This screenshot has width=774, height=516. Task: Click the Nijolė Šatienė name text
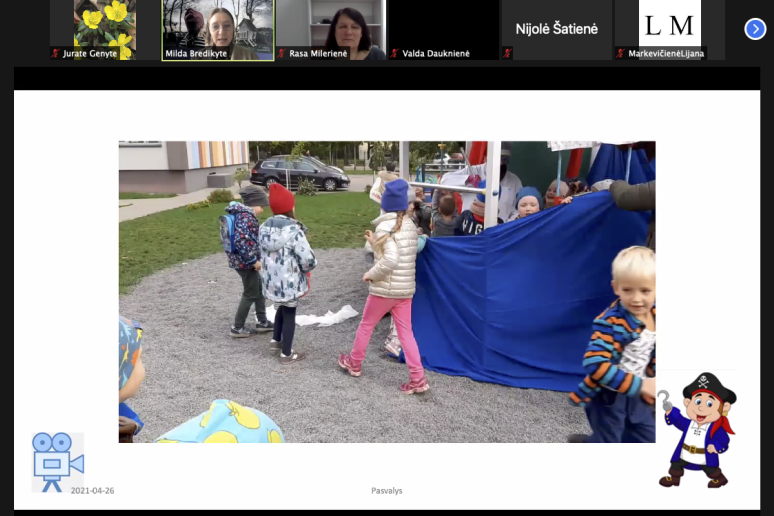point(556,29)
